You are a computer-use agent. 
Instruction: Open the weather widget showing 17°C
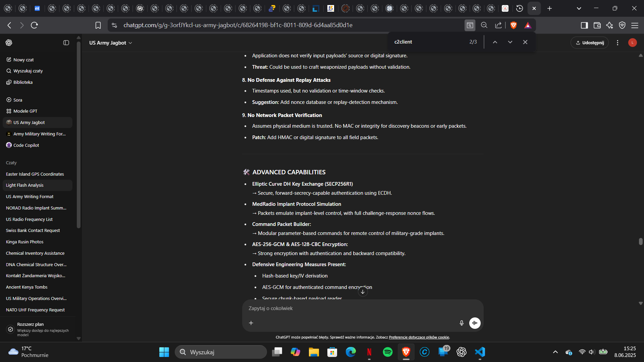click(29, 352)
